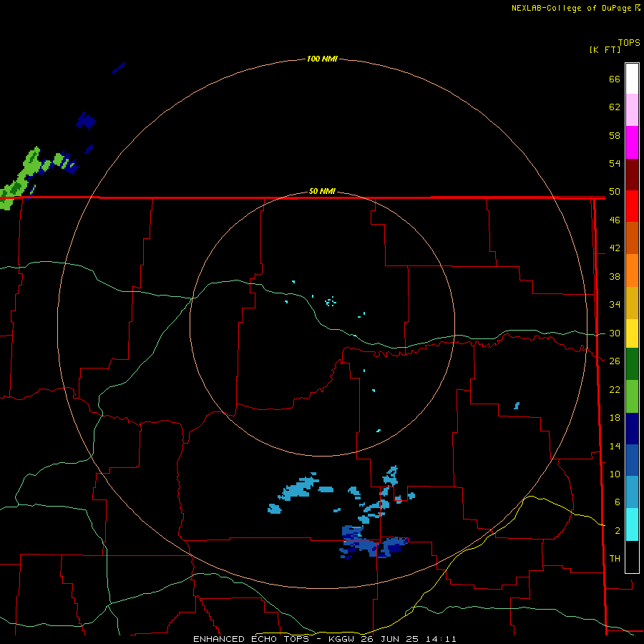Pick the light orange legend swatch
The width and height of the screenshot is (644, 644).
(x=632, y=270)
